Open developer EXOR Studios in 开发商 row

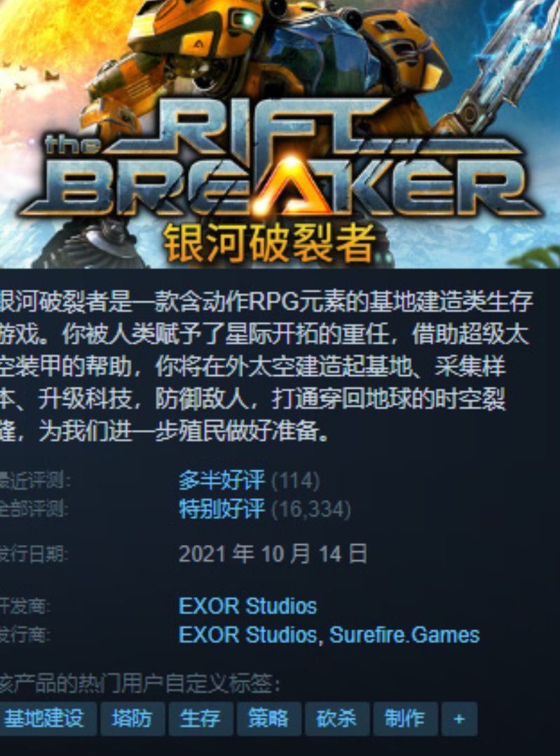247,606
